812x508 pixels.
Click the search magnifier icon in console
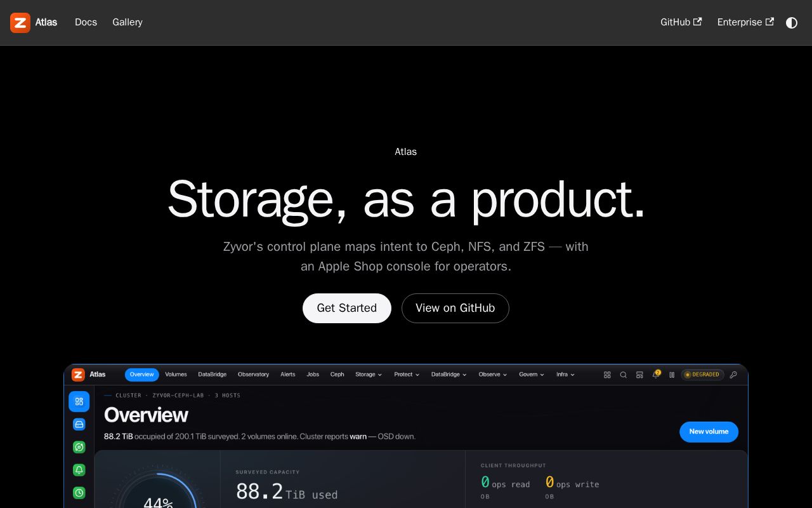pos(624,375)
